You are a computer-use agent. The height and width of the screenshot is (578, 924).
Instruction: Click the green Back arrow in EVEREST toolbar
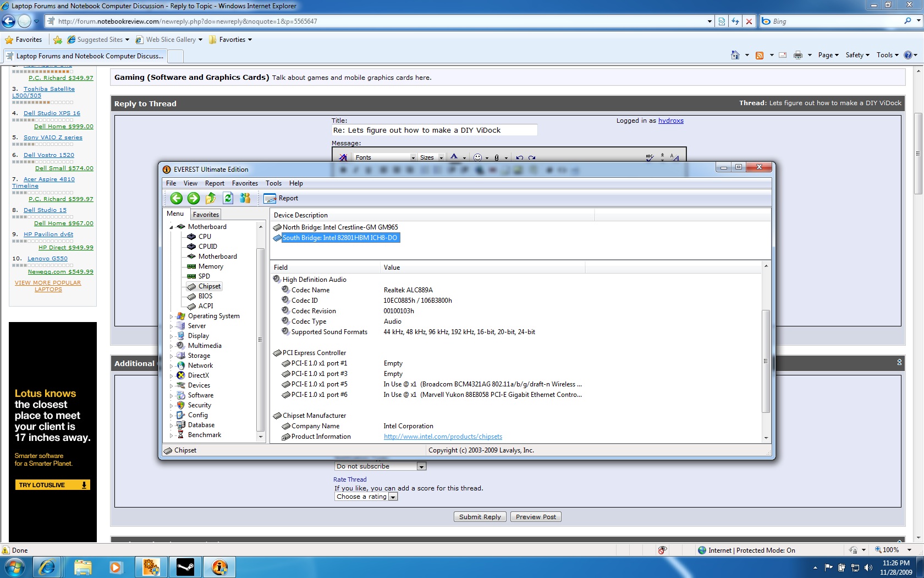[x=177, y=198]
